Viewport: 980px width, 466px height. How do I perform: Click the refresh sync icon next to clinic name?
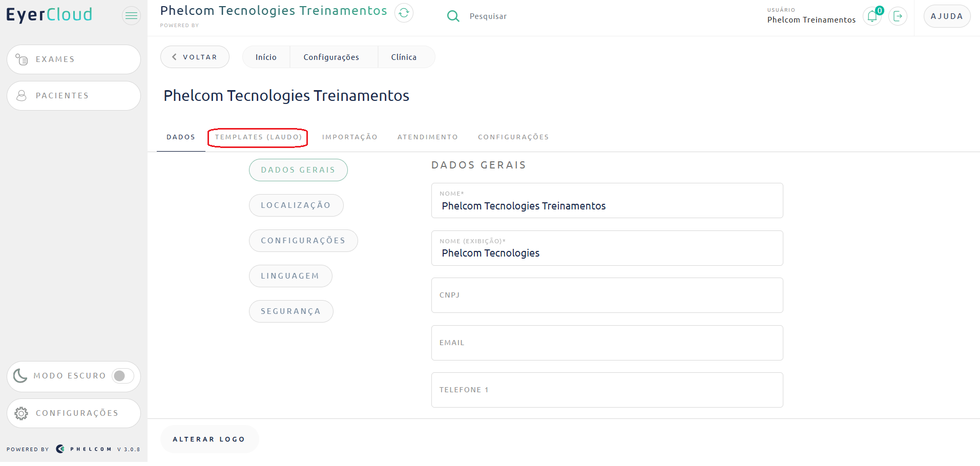point(404,13)
